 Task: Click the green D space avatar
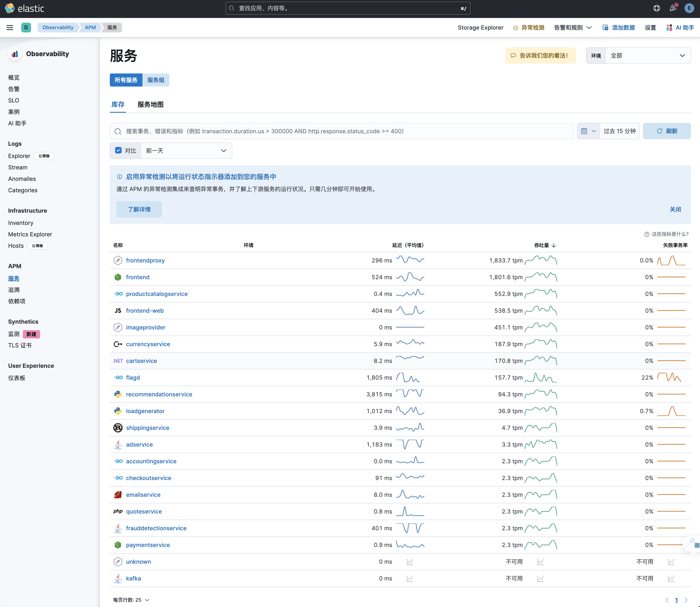point(26,27)
